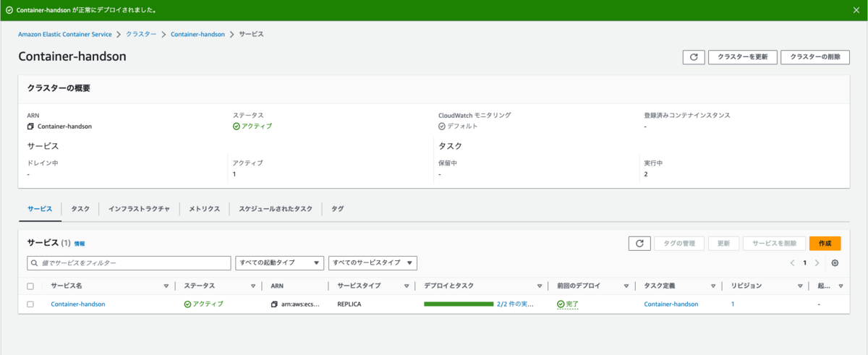Switch to タグ tab
The height and width of the screenshot is (355, 868).
(x=338, y=208)
